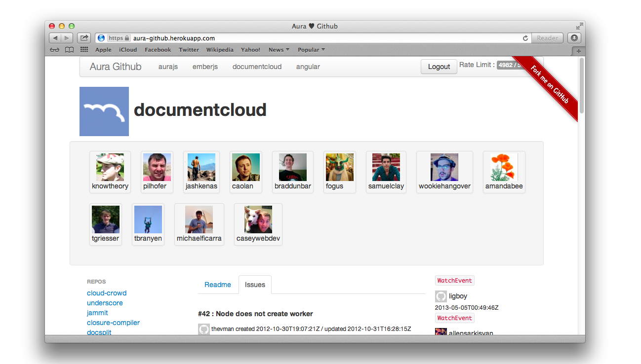
Task: Open the underscore repo link
Action: pyautogui.click(x=105, y=303)
